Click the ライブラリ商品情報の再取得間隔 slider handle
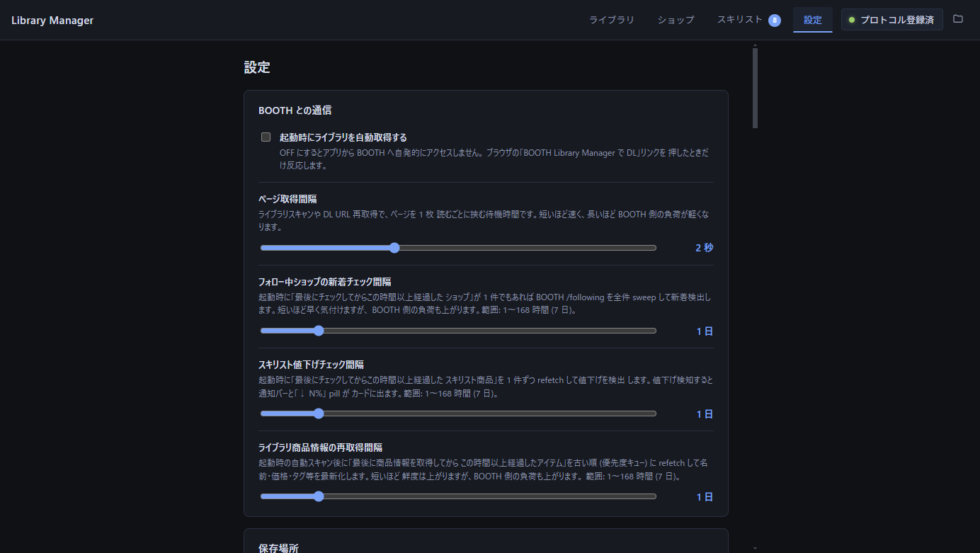 [x=319, y=496]
